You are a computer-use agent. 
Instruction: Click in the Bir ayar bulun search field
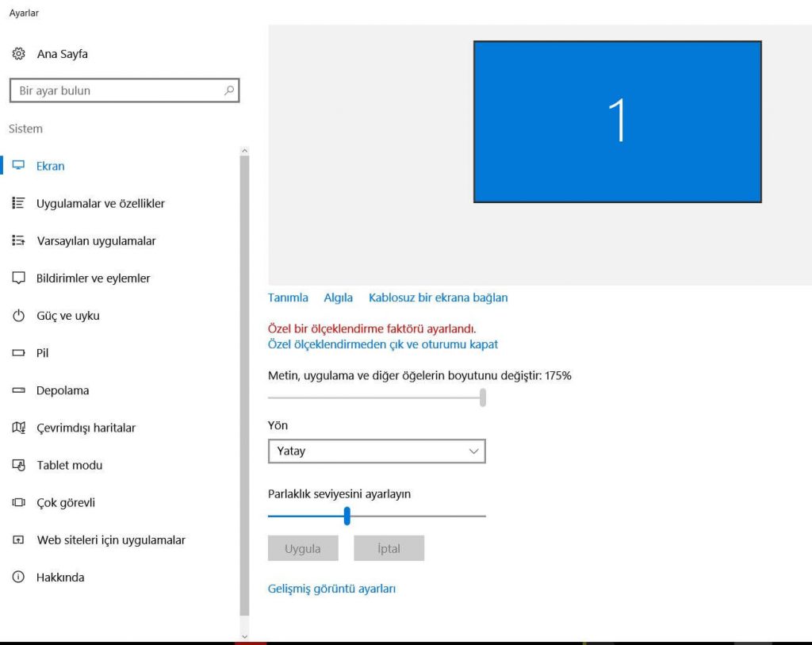119,90
